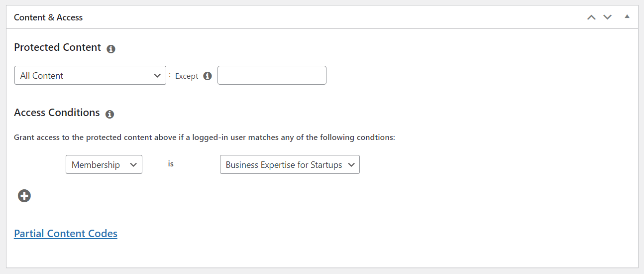Open the Membership condition type dropdown
The image size is (644, 274).
point(104,164)
